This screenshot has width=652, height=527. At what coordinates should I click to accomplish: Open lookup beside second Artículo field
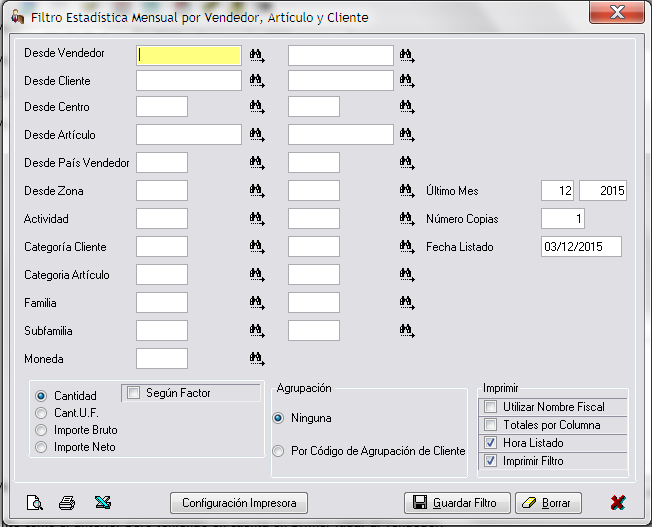click(407, 135)
